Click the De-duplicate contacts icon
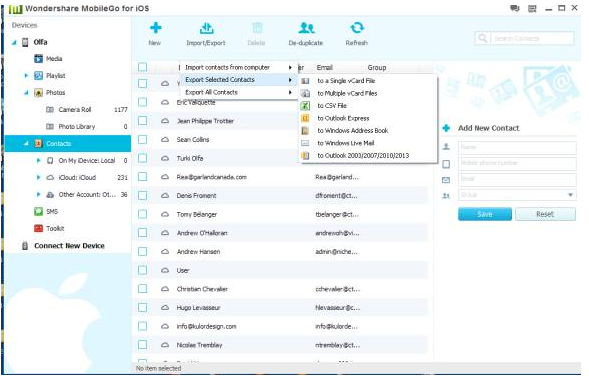The width and height of the screenshot is (589, 376). (x=306, y=27)
